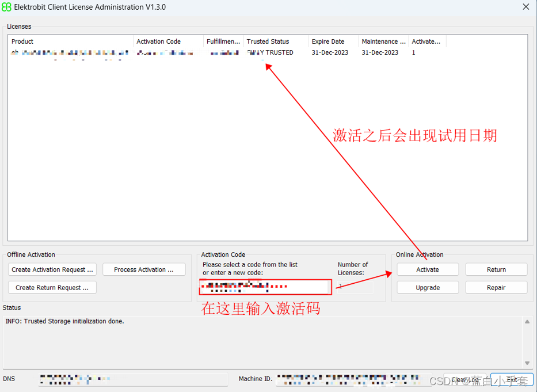The height and width of the screenshot is (392, 537).
Task: Click the Maintenance column header
Action: pyautogui.click(x=383, y=41)
